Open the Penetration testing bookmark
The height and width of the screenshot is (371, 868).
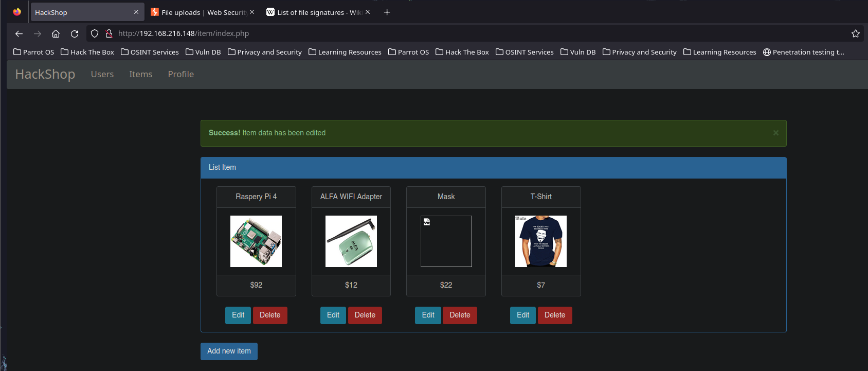[x=804, y=52]
